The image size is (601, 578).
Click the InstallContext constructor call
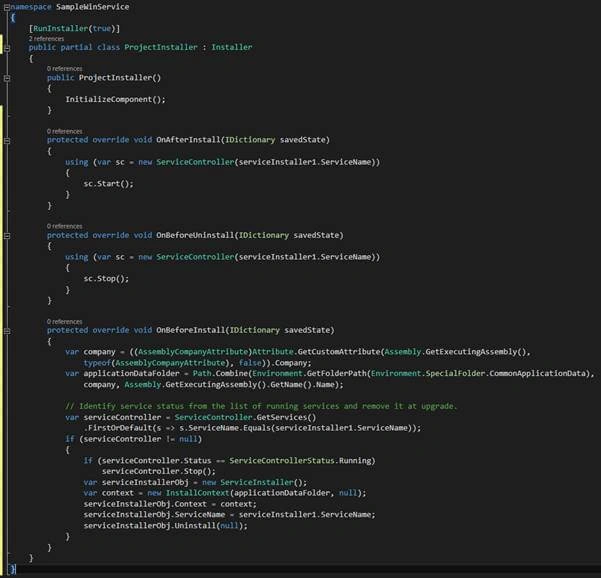255,493
